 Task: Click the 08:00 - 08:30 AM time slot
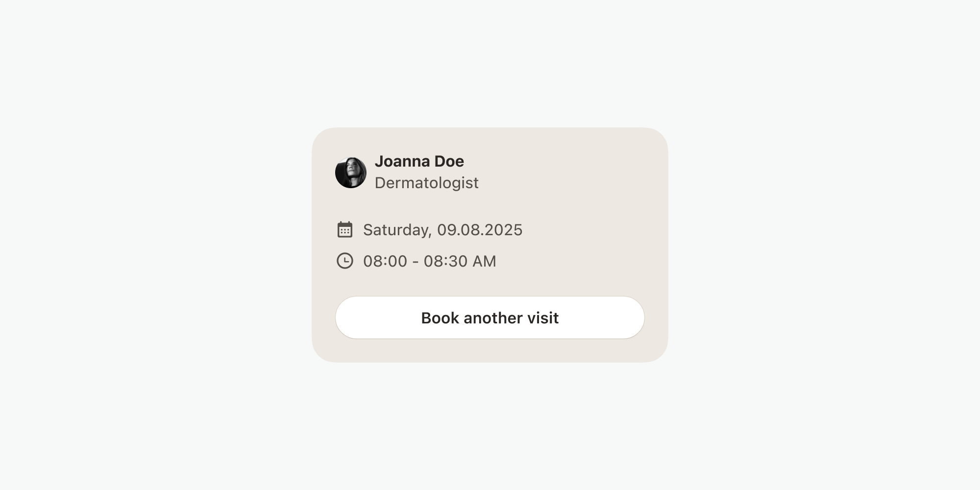click(x=429, y=261)
